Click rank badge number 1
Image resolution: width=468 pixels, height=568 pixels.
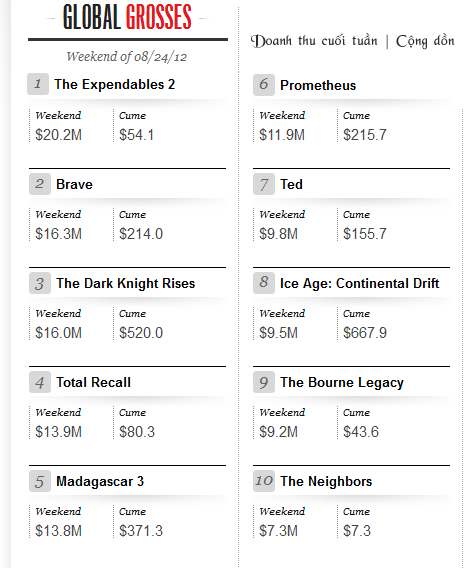[x=38, y=84]
